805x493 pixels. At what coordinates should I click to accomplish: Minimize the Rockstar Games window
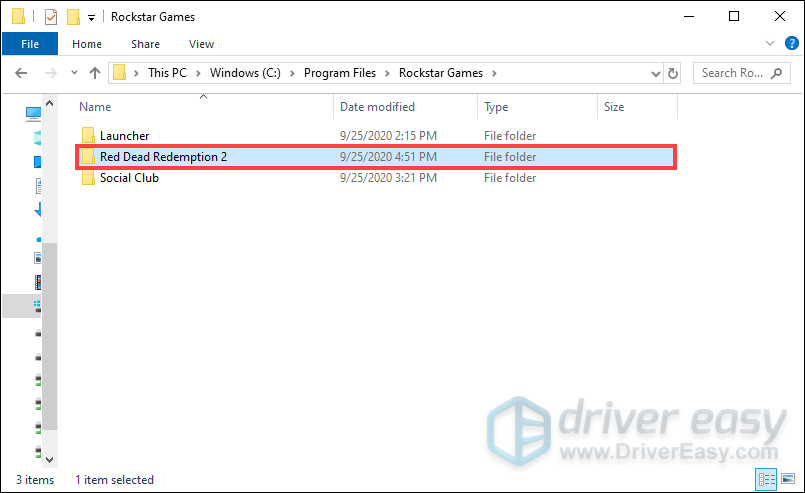click(688, 16)
